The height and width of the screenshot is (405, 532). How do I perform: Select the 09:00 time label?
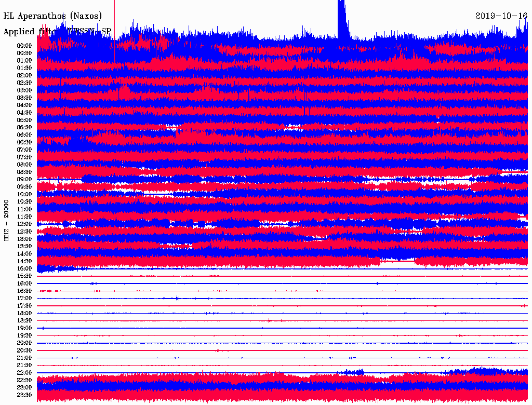point(24,180)
